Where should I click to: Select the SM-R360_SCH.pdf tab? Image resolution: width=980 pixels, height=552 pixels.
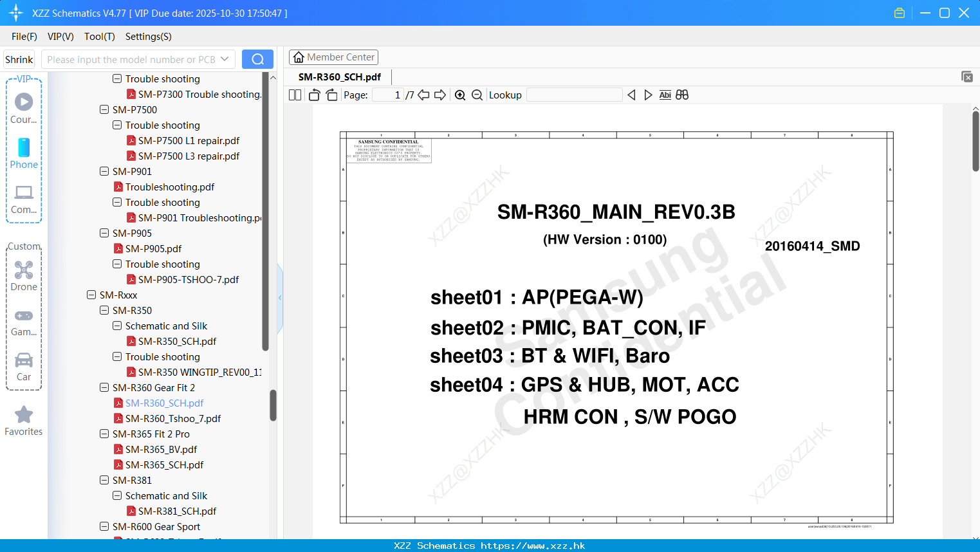339,77
